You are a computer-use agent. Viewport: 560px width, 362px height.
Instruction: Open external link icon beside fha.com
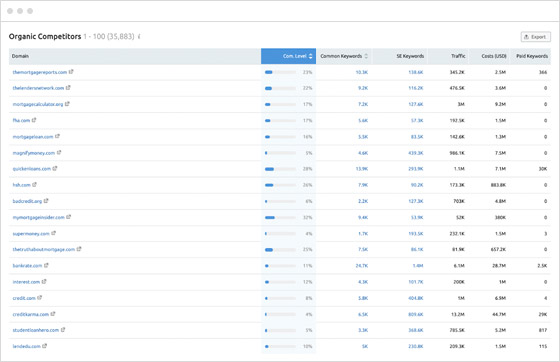click(x=34, y=120)
